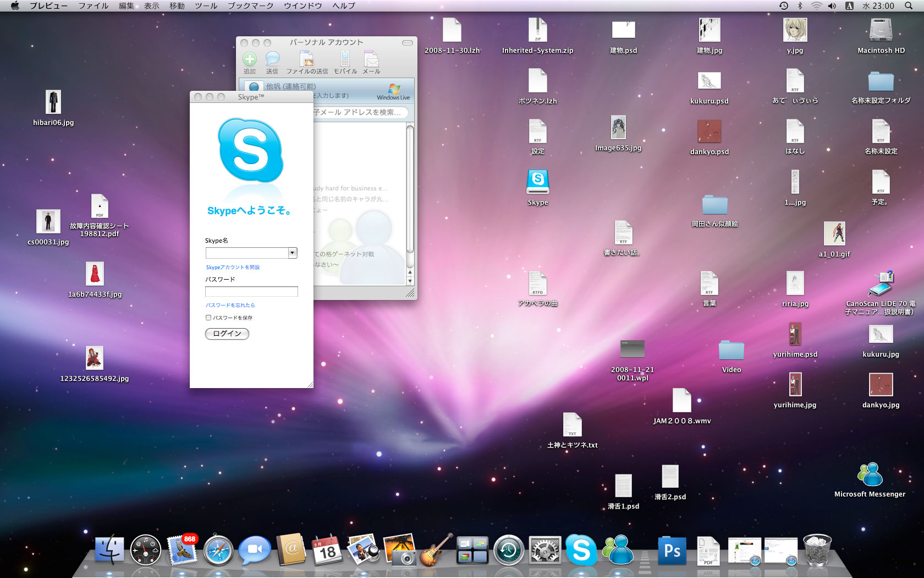The height and width of the screenshot is (578, 924).
Task: Expand the Skype名 dropdown arrow
Action: pyautogui.click(x=293, y=253)
